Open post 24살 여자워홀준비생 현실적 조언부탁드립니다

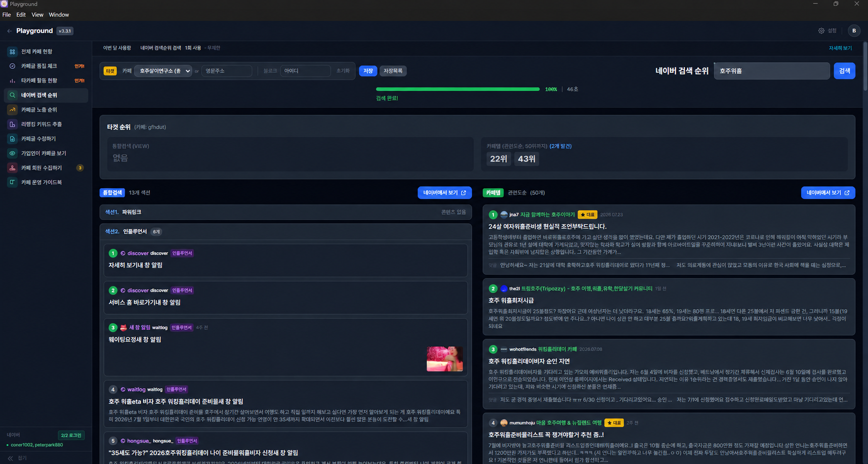tap(547, 227)
